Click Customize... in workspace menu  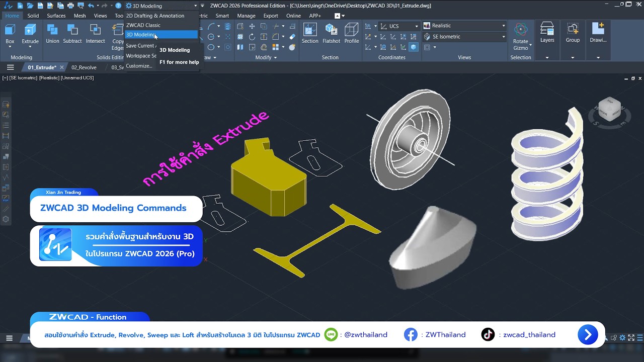tap(139, 66)
